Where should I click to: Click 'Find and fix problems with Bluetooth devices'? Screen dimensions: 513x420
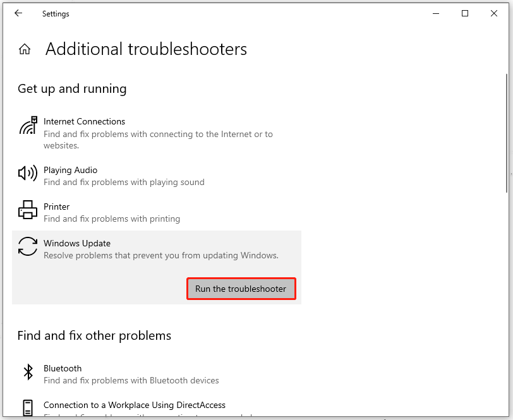coord(131,380)
